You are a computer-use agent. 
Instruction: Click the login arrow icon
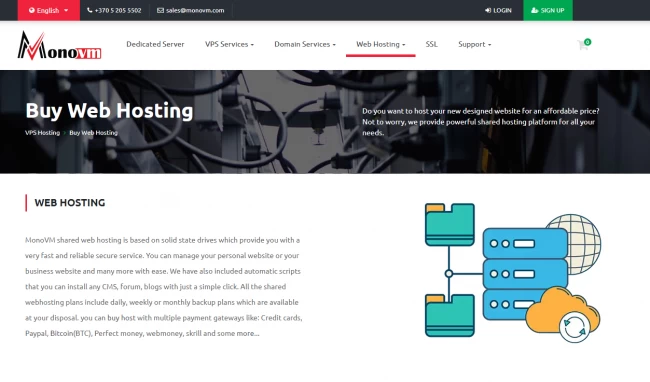click(x=488, y=10)
